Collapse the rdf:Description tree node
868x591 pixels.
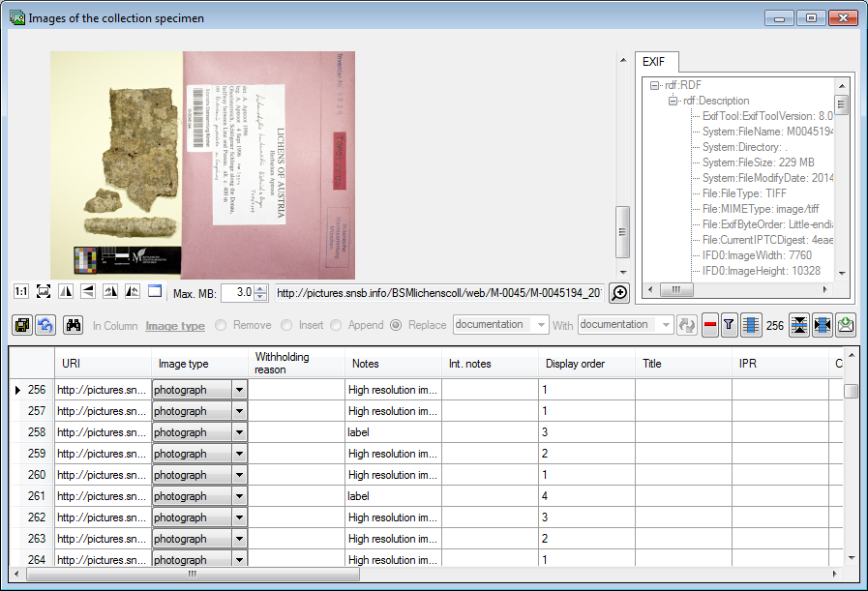pos(673,101)
